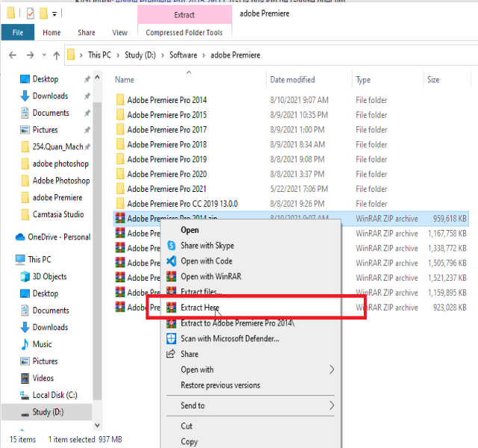This screenshot has width=478, height=448.
Task: Click the 8/8/2021 3:37 PM date cell
Action: 297,174
